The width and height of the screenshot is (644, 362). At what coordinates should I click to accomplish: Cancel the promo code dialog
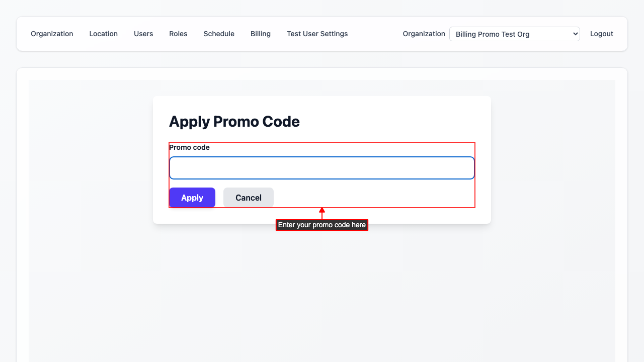point(249,198)
